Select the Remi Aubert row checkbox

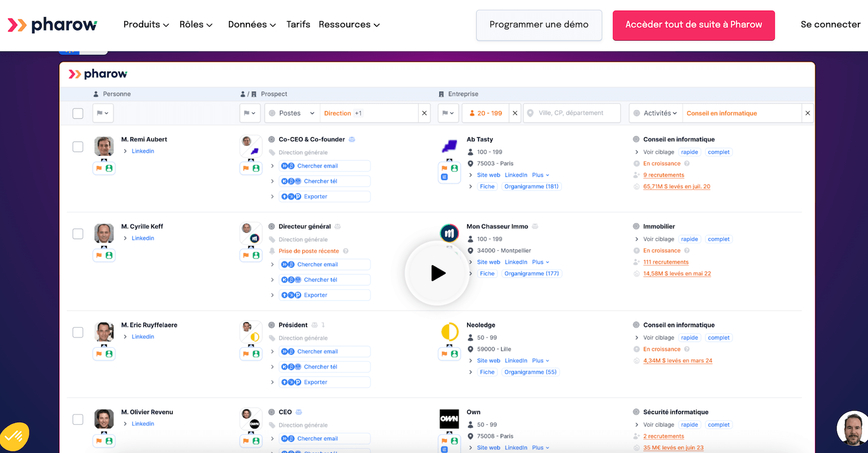pos(78,146)
